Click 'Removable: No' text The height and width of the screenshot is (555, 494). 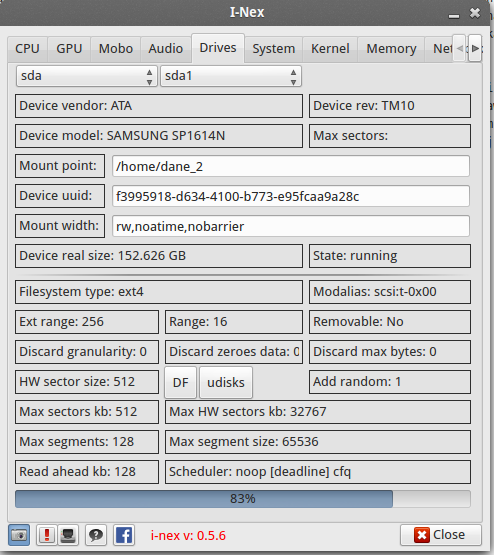tap(358, 322)
